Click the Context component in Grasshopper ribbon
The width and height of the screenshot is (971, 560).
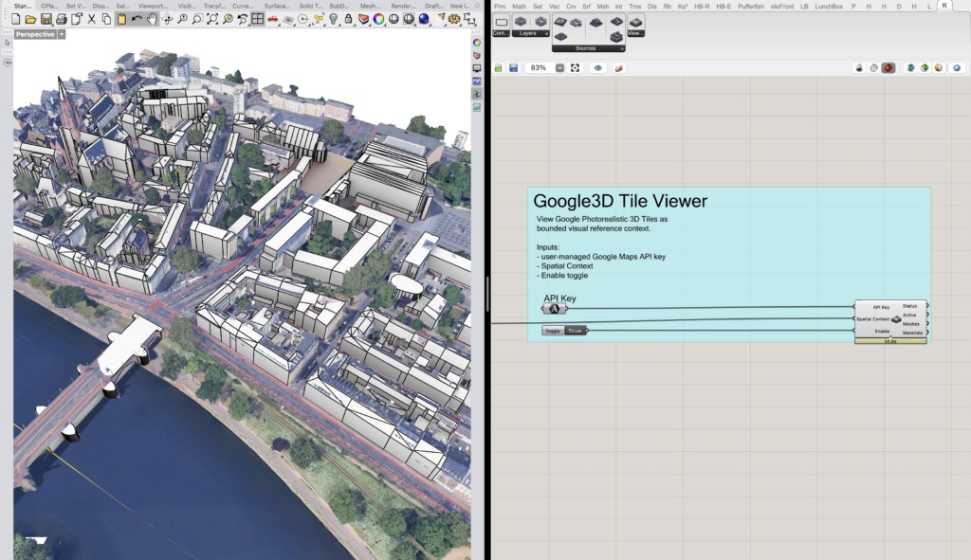tap(501, 23)
